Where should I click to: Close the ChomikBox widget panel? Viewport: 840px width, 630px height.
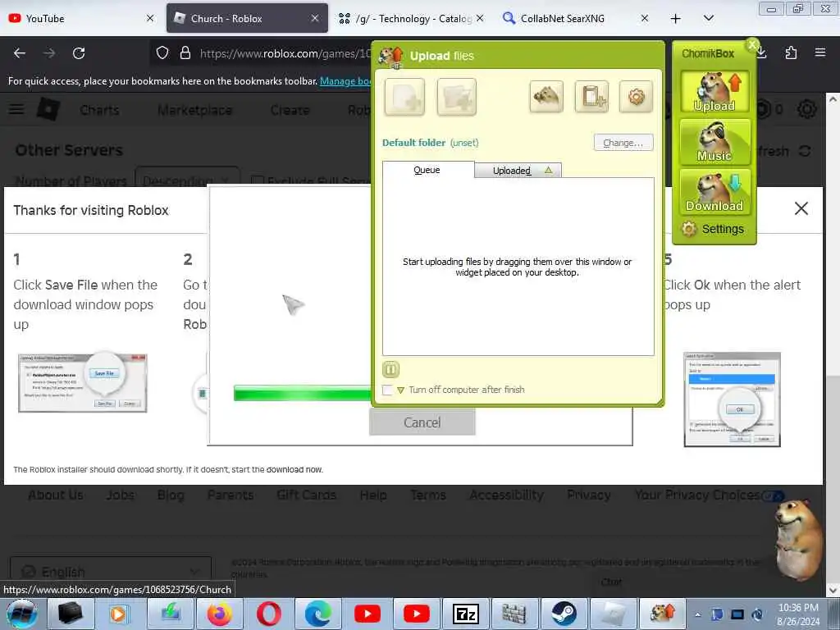click(752, 44)
